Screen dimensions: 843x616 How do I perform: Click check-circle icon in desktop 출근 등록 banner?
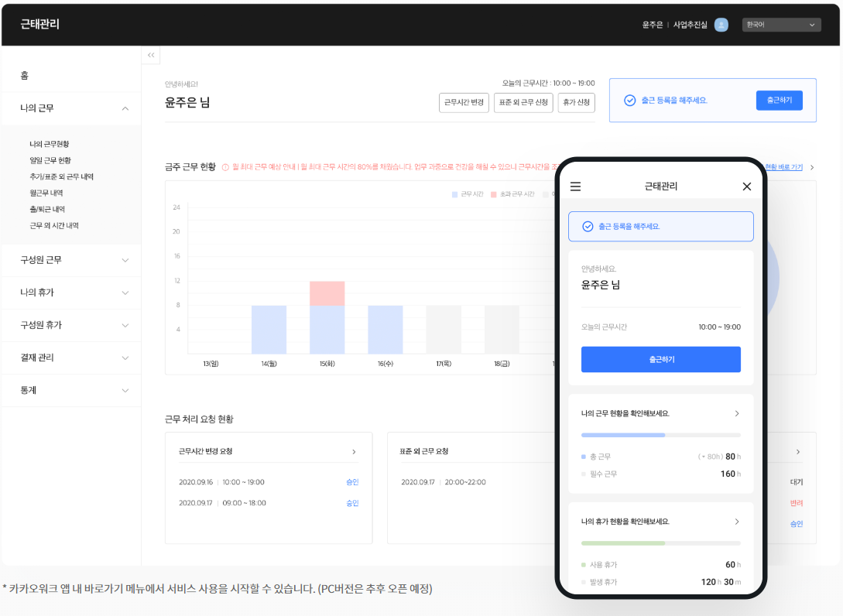[629, 101]
